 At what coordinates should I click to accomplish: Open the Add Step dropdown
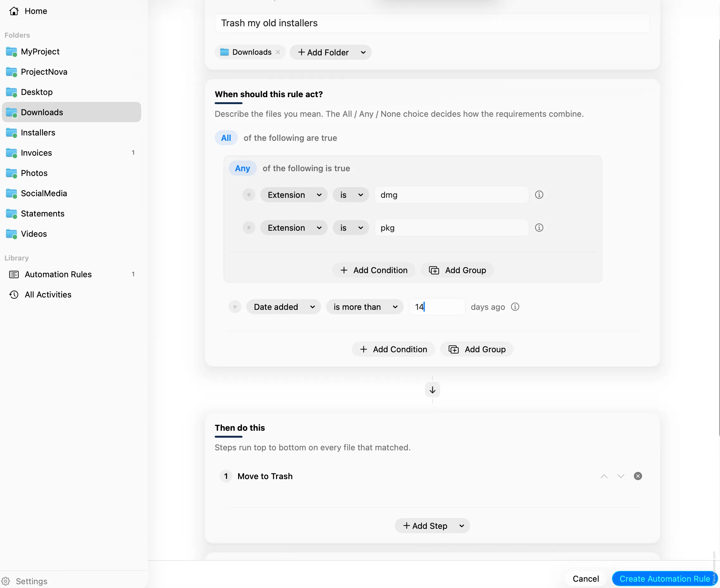(x=432, y=526)
